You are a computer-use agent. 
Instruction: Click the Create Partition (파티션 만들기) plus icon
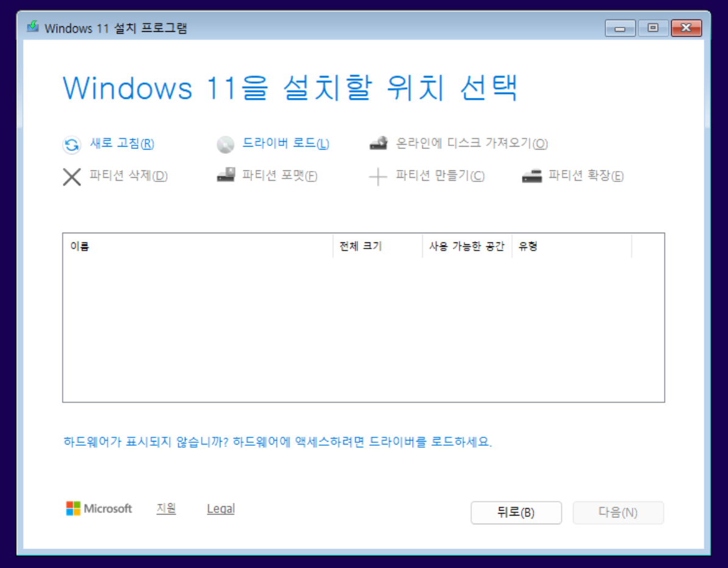point(378,177)
